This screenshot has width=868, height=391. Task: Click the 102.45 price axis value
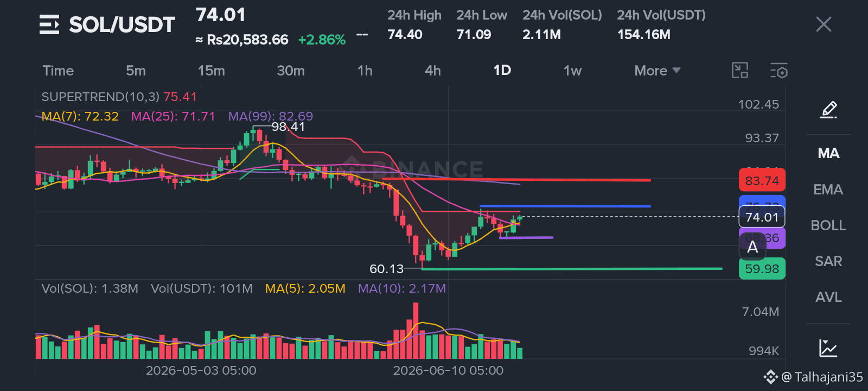(758, 104)
